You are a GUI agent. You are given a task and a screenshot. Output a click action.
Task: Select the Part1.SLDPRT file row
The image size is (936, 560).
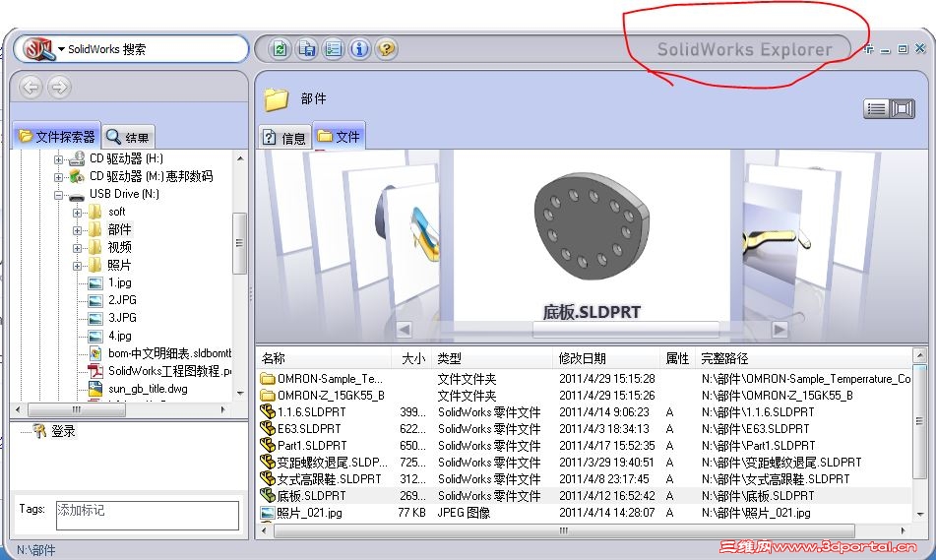click(x=585, y=446)
